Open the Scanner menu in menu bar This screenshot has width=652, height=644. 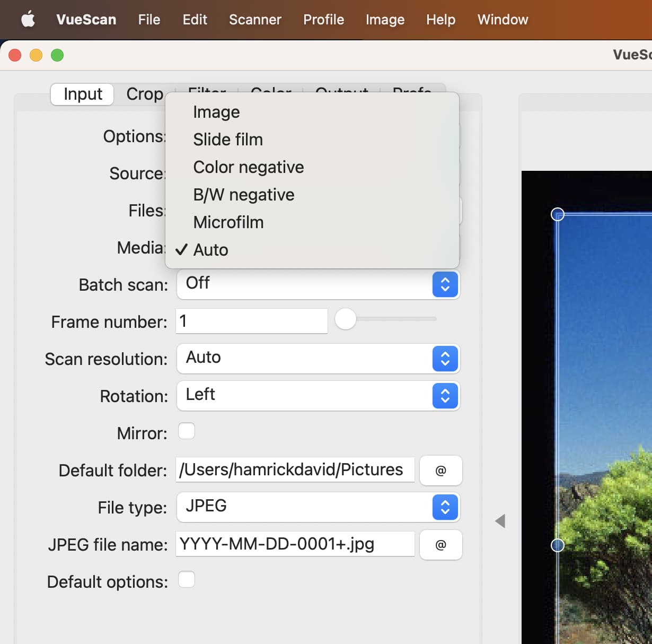(x=255, y=20)
